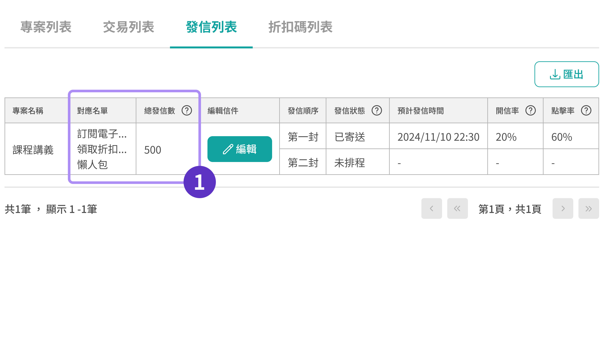603x364 pixels.
Task: Click the 編輯 edit button
Action: (x=239, y=149)
